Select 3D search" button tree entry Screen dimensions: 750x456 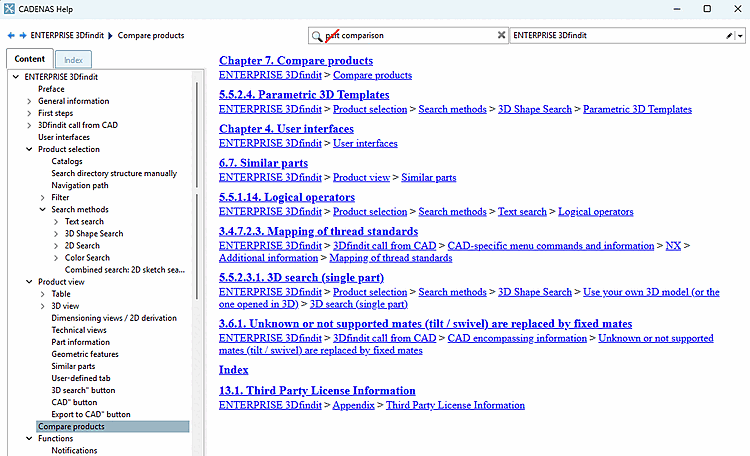click(83, 390)
